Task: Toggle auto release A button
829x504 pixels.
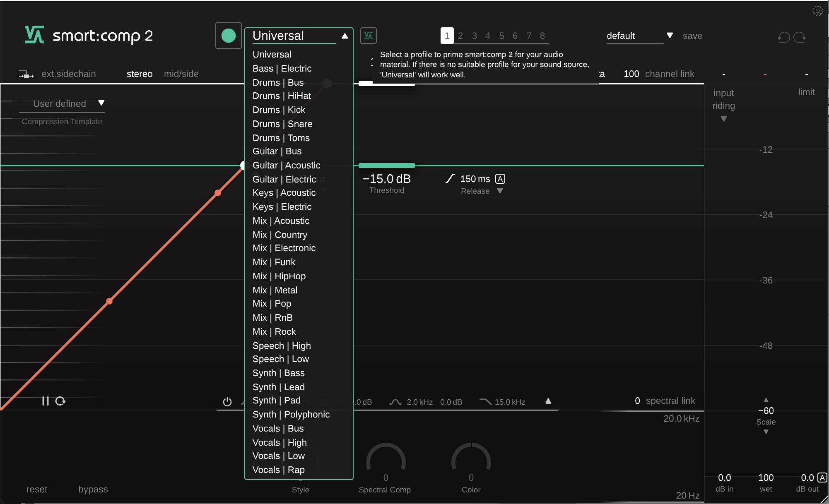Action: click(x=500, y=179)
